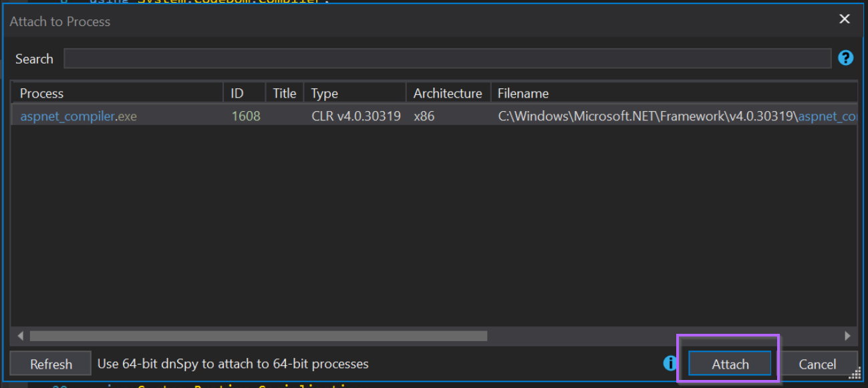
Task: Close the Attach to Process dialog
Action: pos(844,19)
